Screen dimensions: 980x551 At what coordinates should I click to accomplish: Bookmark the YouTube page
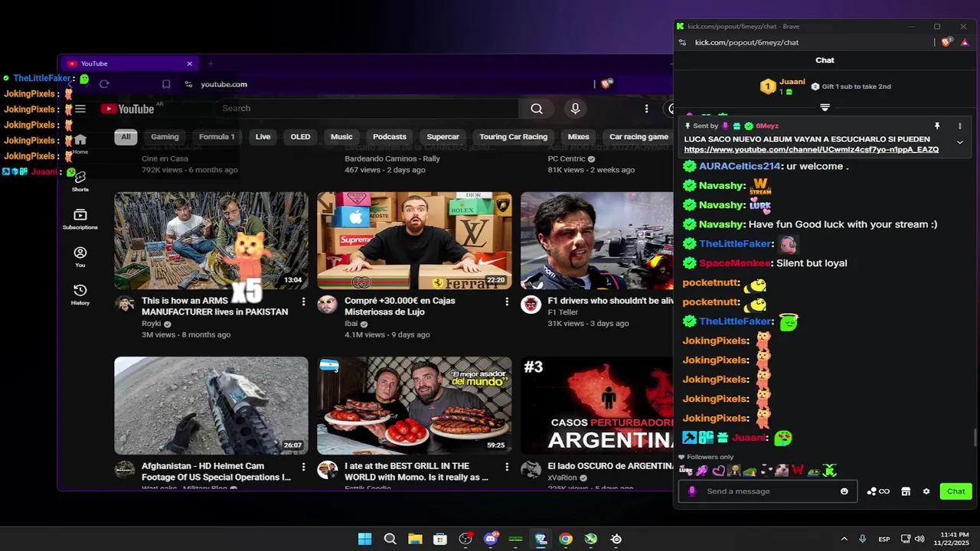click(x=166, y=84)
